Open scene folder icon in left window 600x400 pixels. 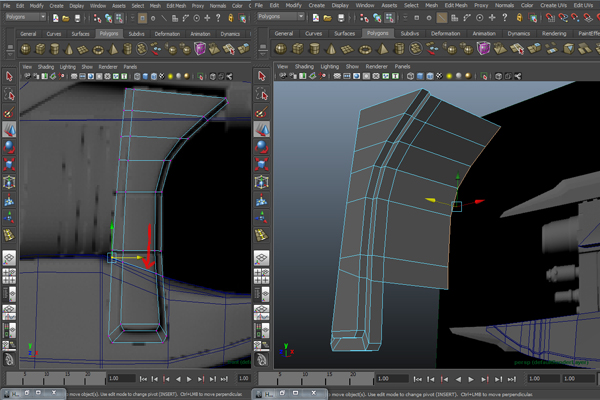click(x=66, y=18)
